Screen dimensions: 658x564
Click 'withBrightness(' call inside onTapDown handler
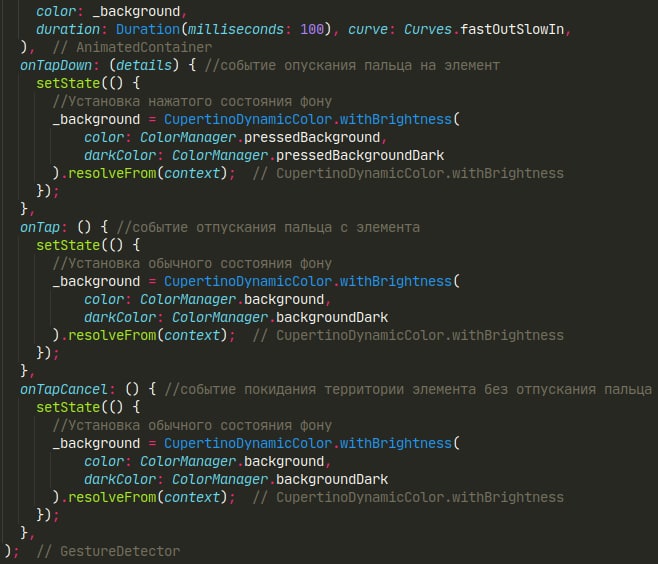tap(400, 119)
